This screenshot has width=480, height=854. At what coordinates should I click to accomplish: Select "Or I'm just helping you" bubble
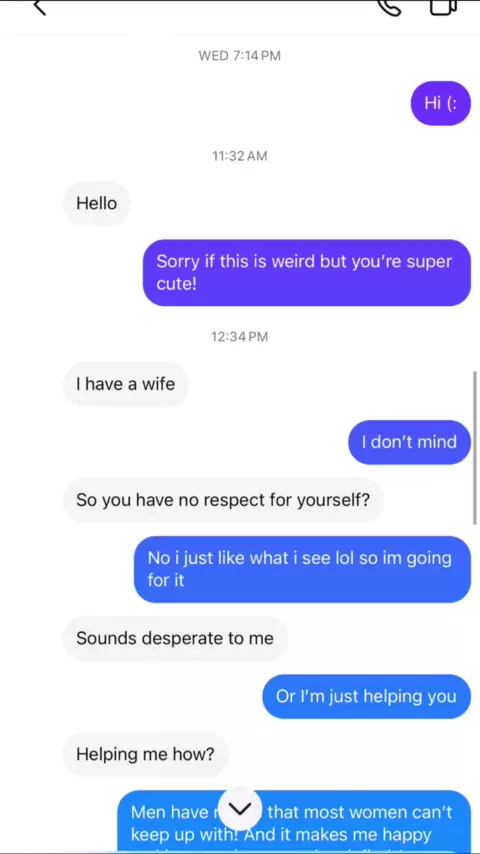coord(367,697)
